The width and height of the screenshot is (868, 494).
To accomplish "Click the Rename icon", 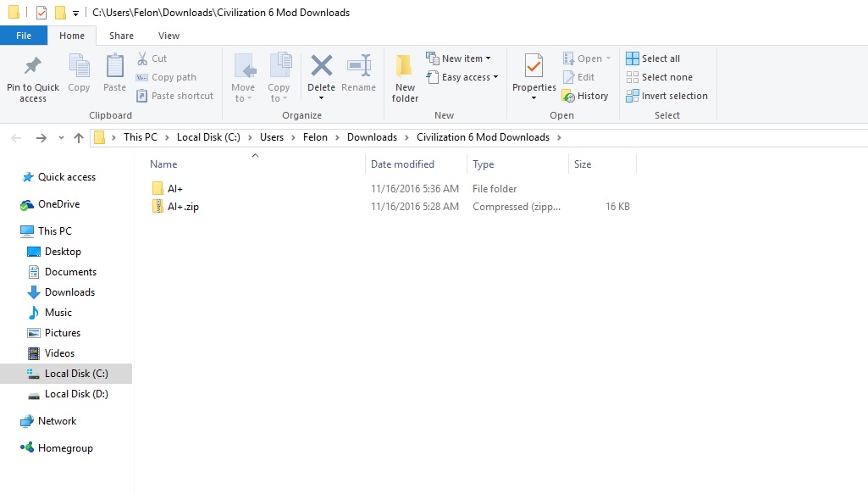I will point(359,66).
